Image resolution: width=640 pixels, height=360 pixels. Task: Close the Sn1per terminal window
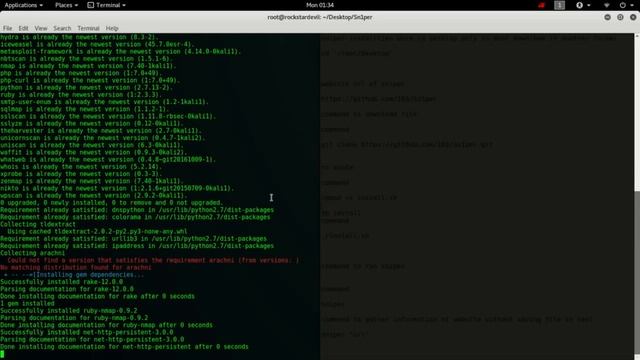633,17
